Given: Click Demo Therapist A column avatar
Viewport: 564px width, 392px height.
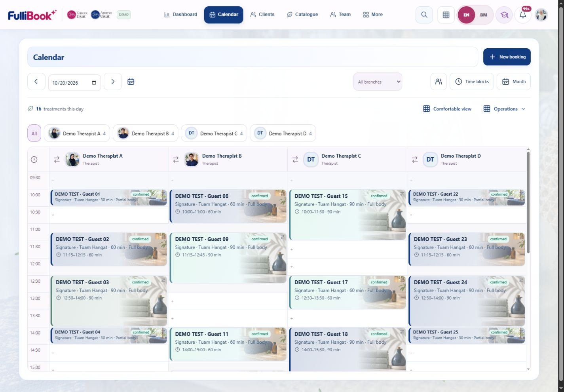Looking at the screenshot, I should pyautogui.click(x=72, y=160).
